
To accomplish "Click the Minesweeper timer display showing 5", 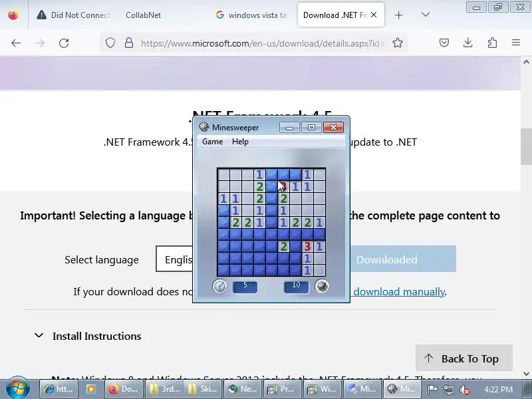I will pyautogui.click(x=245, y=287).
